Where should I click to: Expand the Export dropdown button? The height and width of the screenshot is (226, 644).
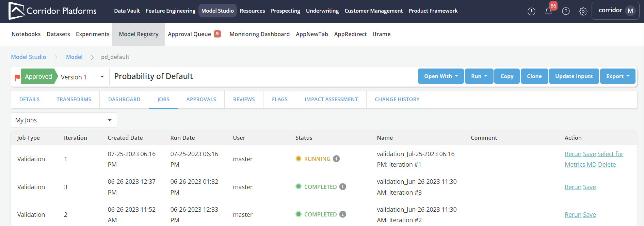coord(617,76)
